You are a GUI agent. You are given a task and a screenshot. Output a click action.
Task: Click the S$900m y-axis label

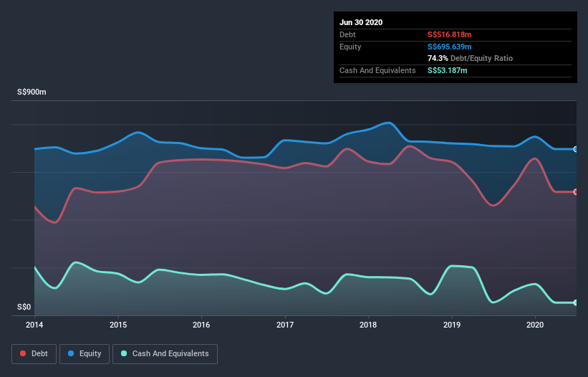(x=32, y=92)
